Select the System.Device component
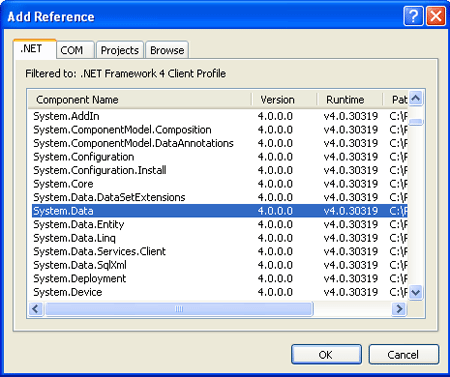The image size is (450, 377). coord(220,292)
